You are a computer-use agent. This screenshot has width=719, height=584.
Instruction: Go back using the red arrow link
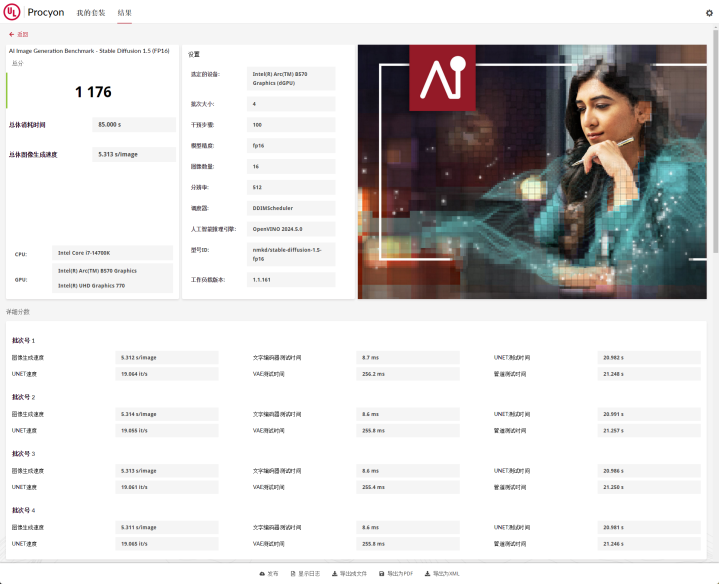tap(18, 34)
